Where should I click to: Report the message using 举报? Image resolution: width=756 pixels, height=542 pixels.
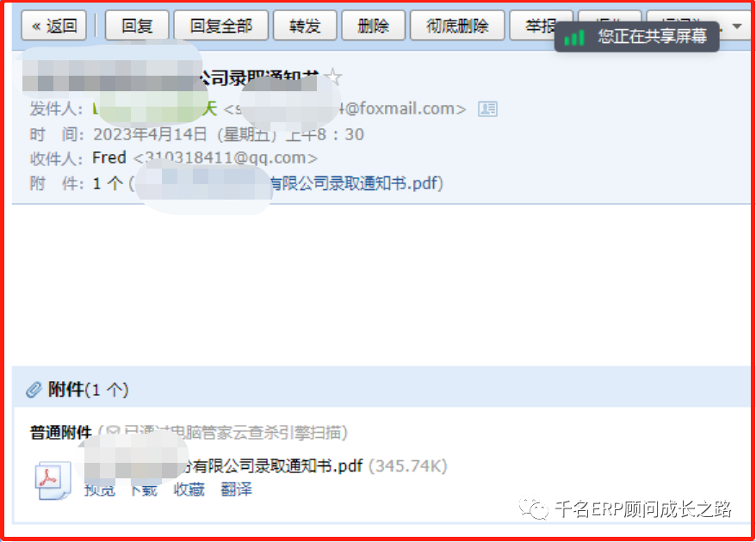(x=540, y=26)
